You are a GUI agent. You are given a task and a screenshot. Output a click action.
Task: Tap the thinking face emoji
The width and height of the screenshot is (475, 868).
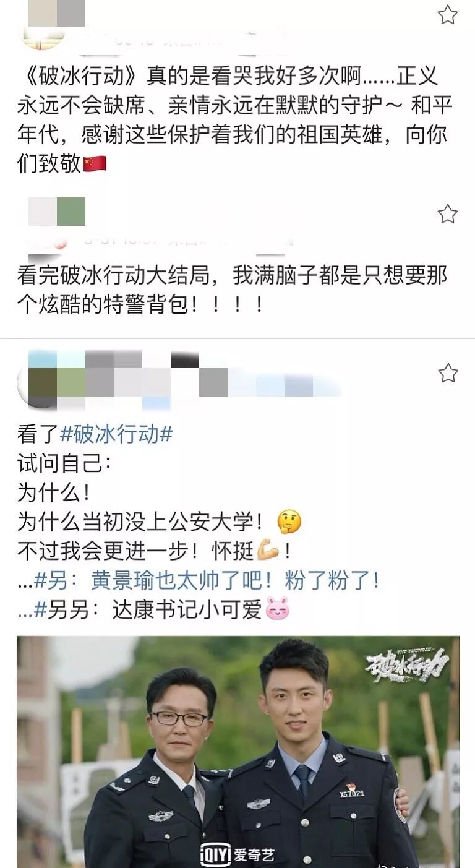tap(289, 522)
